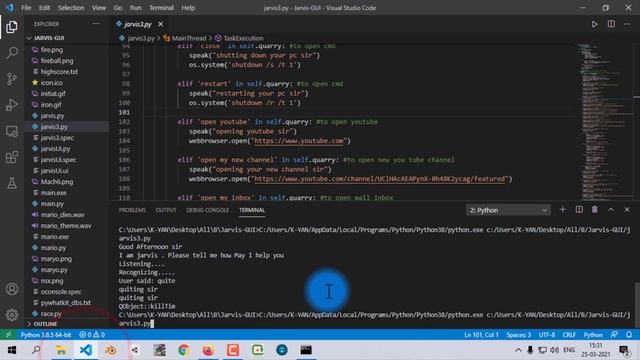Open highscore.txt in the explorer
The image size is (640, 360).
coord(59,71)
